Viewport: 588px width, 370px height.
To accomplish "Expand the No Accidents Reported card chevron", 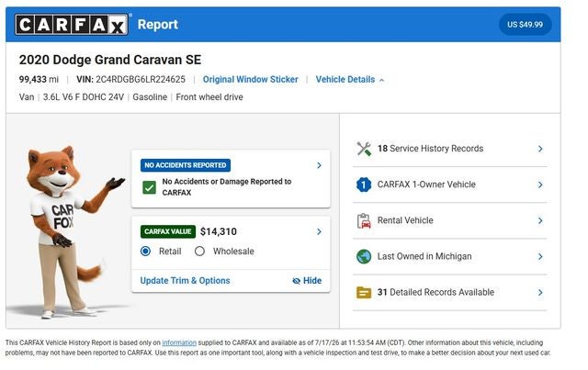I will 319,165.
